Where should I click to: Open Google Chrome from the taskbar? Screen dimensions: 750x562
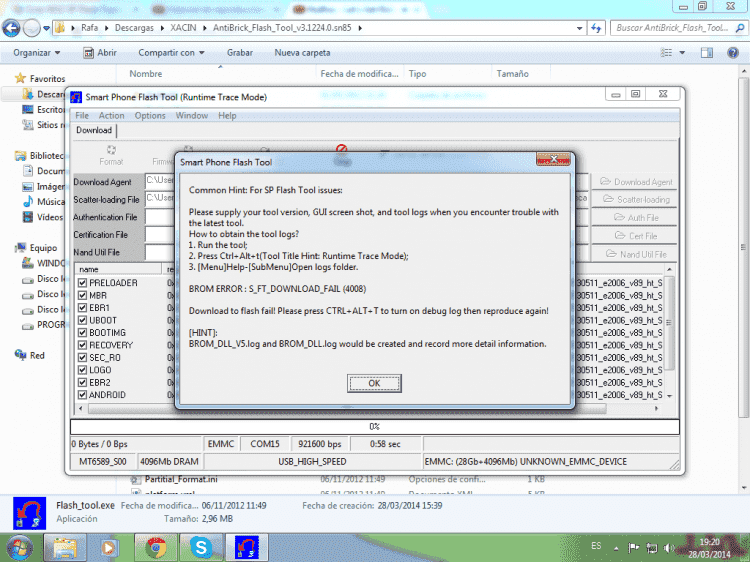pyautogui.click(x=155, y=548)
